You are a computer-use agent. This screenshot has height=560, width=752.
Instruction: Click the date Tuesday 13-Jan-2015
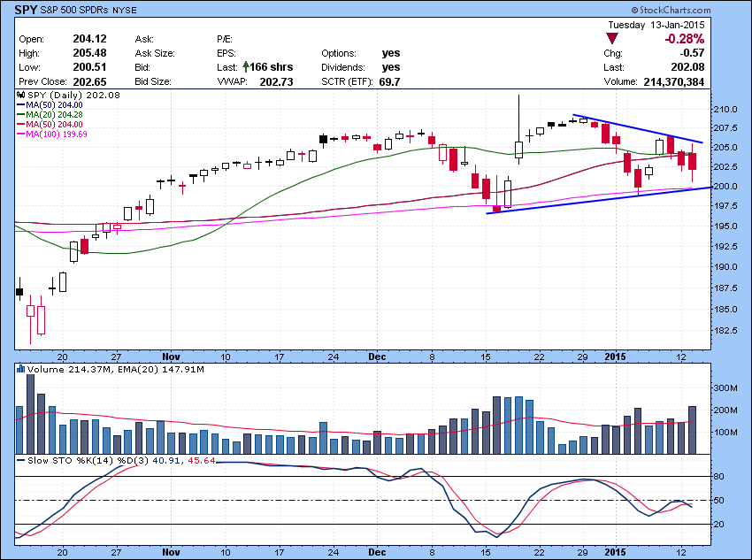(656, 25)
